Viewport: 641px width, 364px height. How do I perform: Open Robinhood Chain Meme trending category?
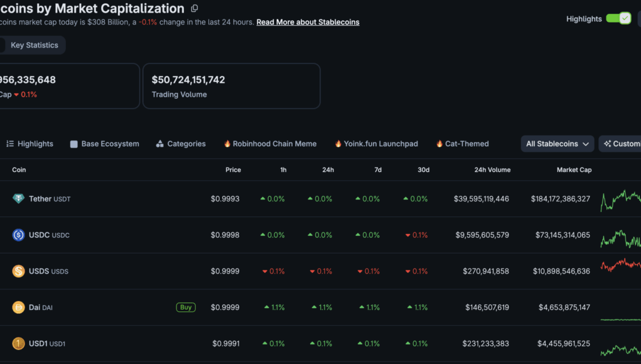point(270,144)
